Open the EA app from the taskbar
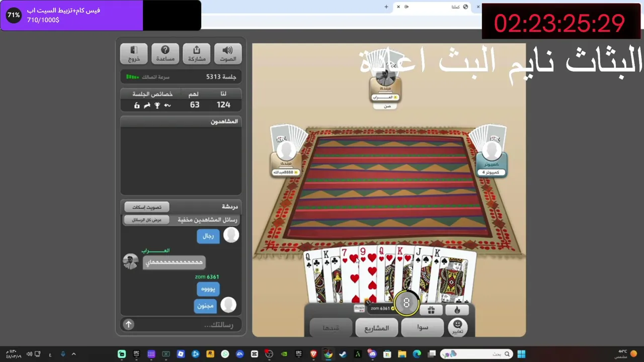 239,354
